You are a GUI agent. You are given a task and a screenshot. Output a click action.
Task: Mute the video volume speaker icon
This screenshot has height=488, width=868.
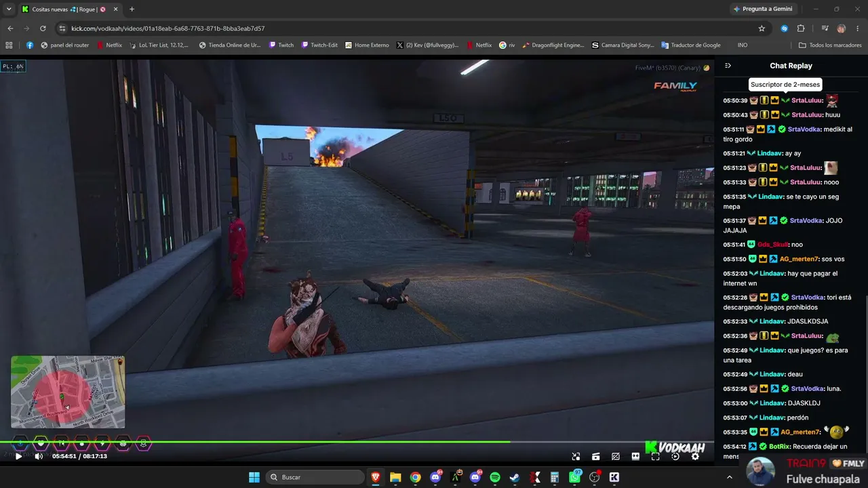39,456
